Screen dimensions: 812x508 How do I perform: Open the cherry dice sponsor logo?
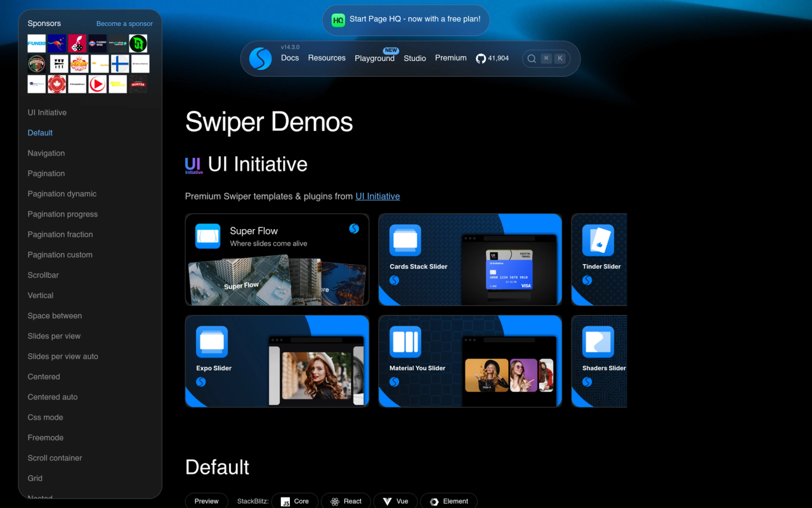coord(77,43)
